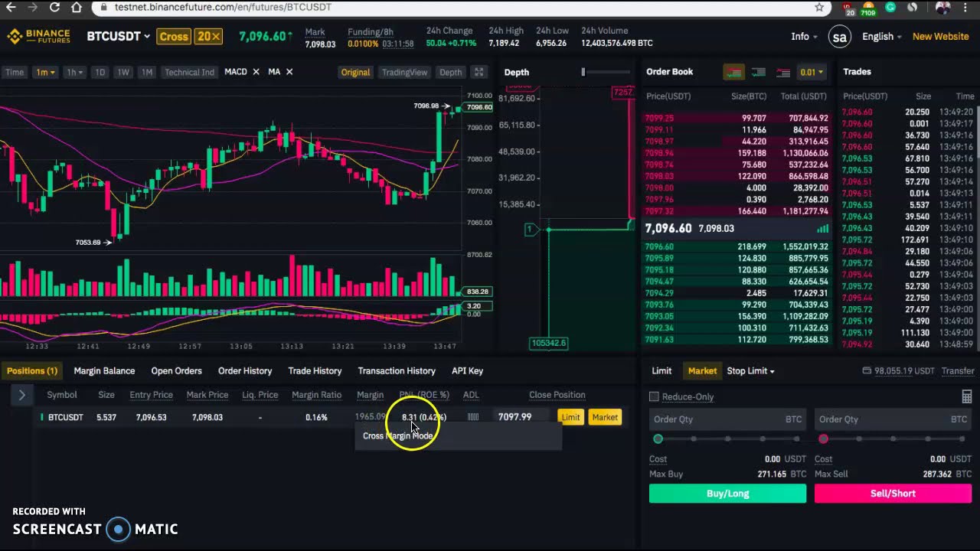Click the Sell/Short button

(893, 494)
